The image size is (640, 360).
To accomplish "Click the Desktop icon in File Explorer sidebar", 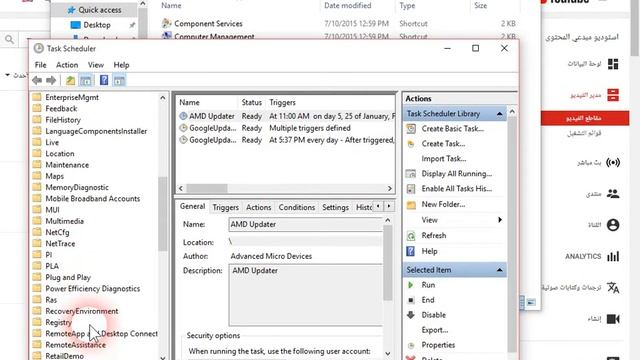I will click(x=76, y=25).
